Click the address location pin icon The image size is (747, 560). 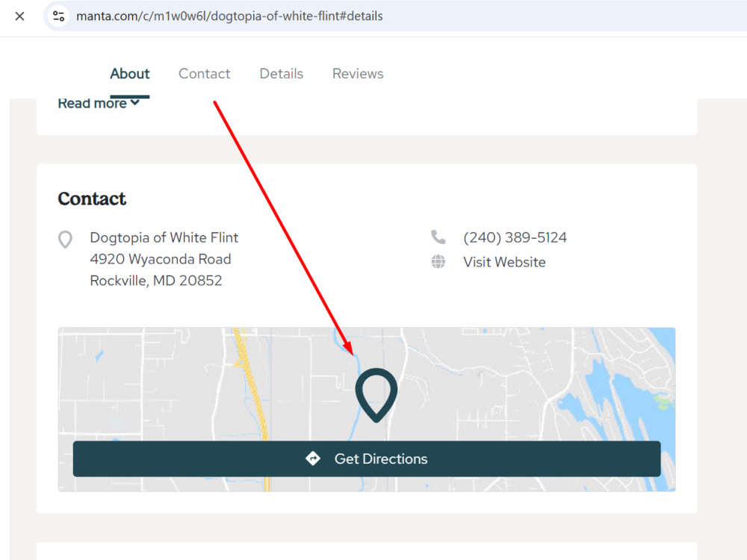tap(65, 240)
